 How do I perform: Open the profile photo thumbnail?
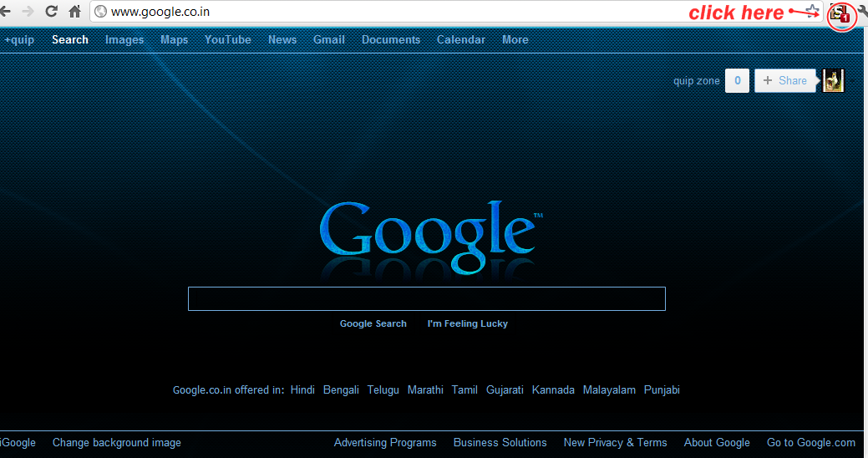point(833,81)
